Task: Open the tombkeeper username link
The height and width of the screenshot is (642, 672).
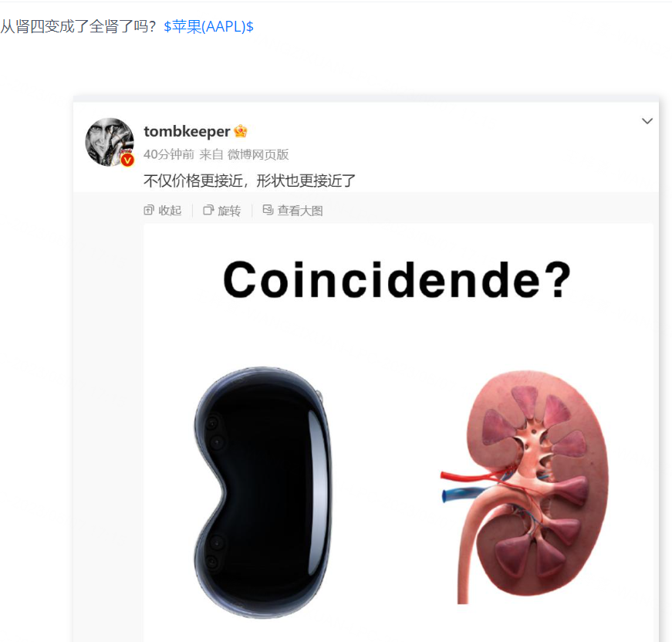Action: [187, 131]
